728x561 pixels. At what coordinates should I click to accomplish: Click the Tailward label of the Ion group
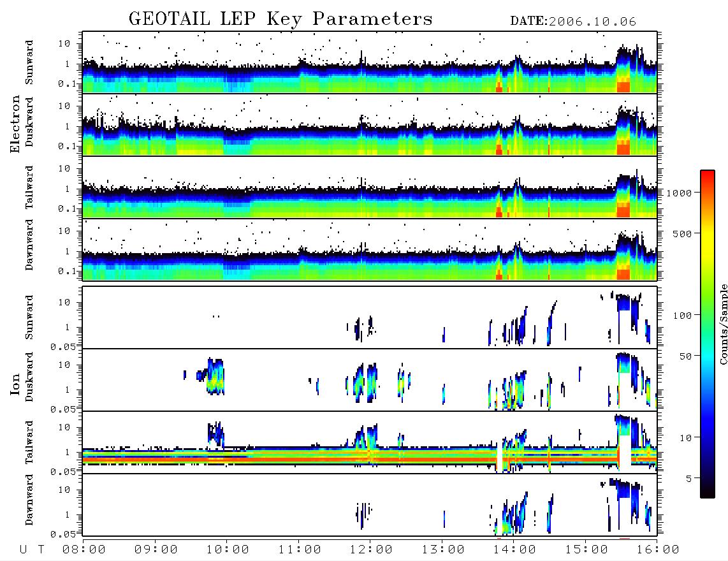(x=29, y=442)
